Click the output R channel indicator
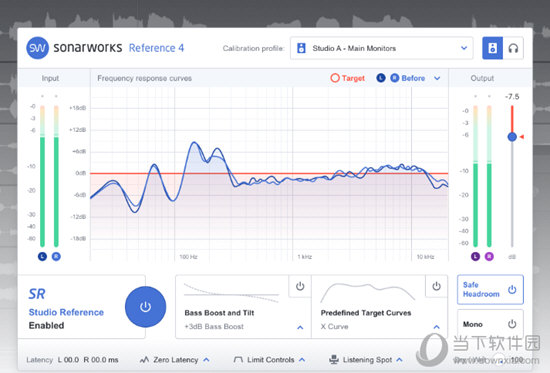 coord(489,257)
